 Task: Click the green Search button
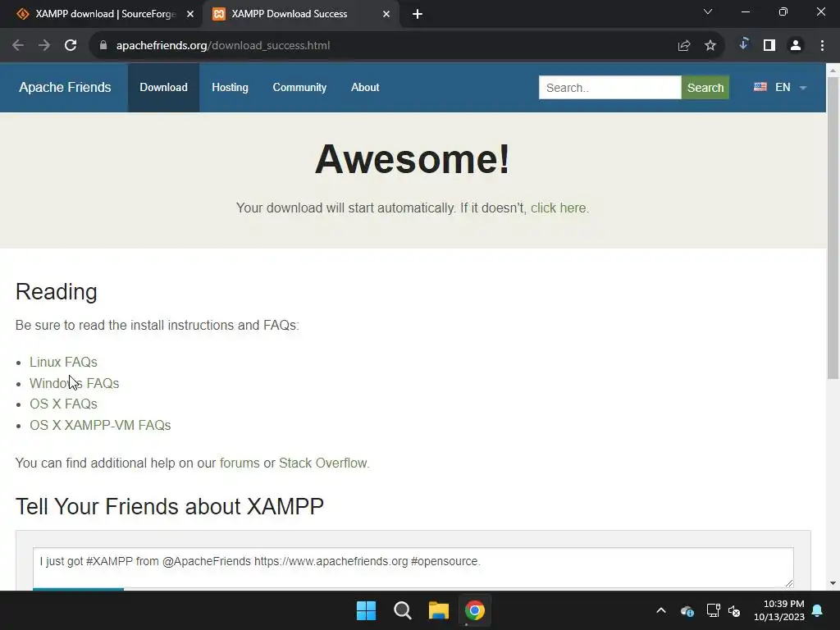tap(705, 87)
